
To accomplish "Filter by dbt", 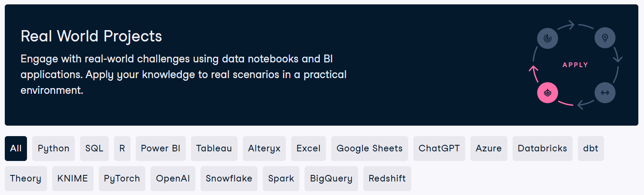I will pos(590,148).
